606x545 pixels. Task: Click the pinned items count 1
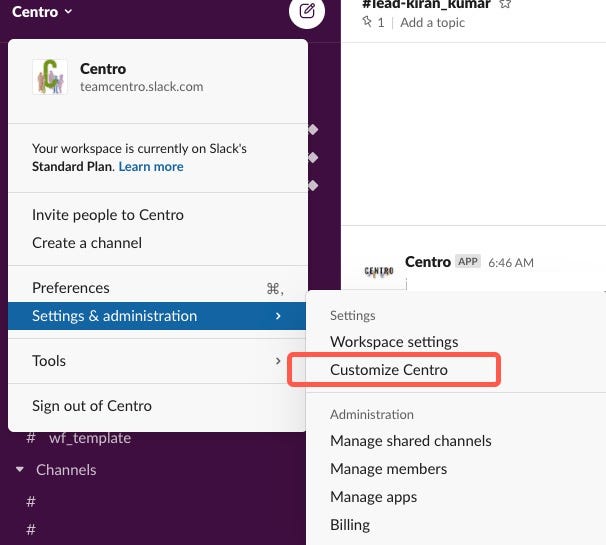(x=381, y=23)
